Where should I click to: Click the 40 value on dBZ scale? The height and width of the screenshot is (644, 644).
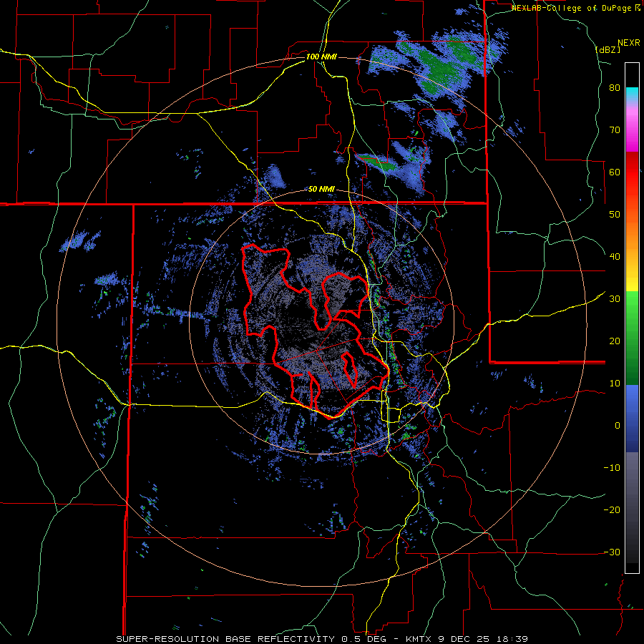coord(615,257)
